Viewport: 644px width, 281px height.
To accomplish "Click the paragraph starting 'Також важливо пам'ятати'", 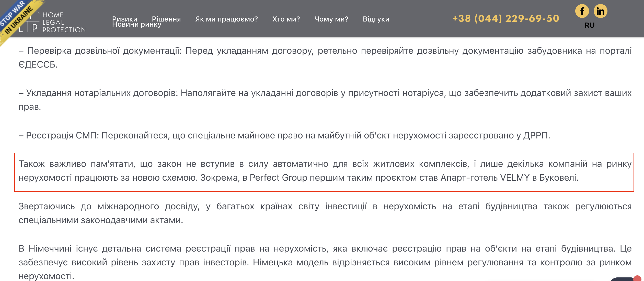I will (325, 171).
